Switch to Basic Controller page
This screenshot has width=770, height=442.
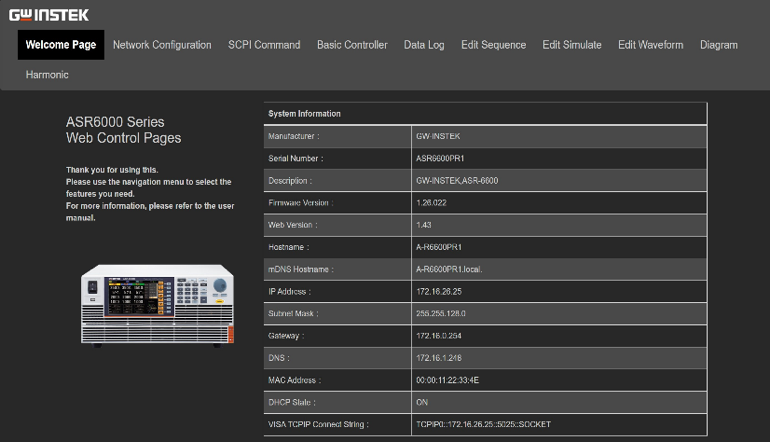pyautogui.click(x=352, y=45)
